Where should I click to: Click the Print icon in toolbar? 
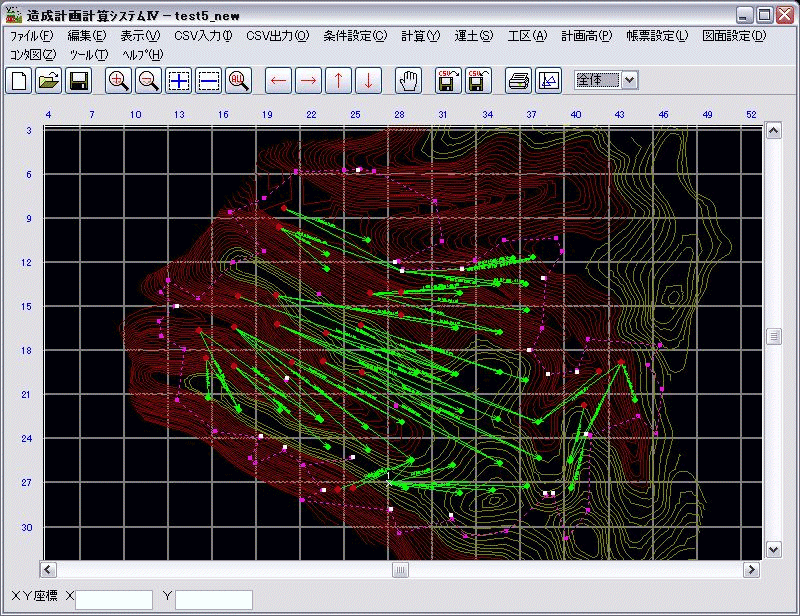tap(518, 81)
